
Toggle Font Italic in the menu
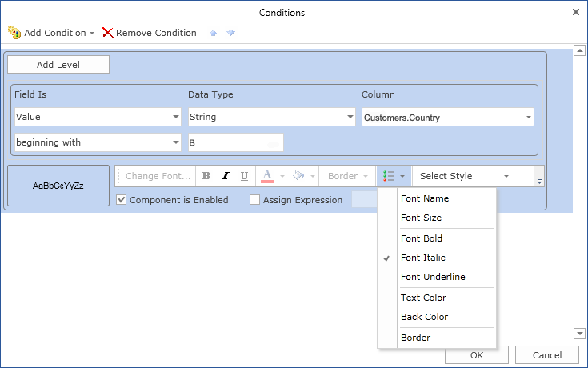point(423,258)
